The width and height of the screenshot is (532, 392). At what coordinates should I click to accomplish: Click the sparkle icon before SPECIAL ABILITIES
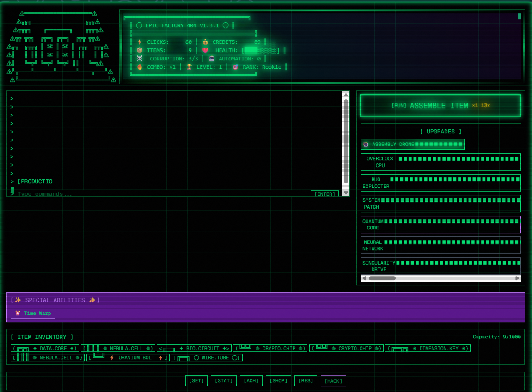click(x=18, y=300)
